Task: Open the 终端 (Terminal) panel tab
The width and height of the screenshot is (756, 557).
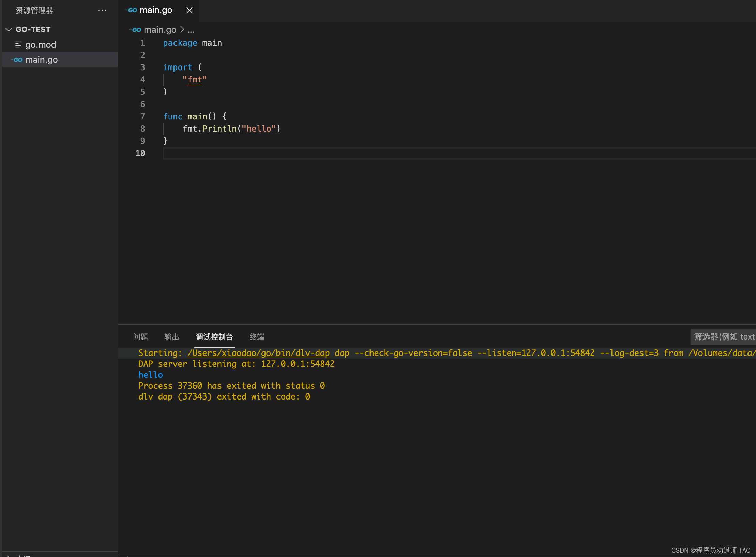Action: coord(257,337)
